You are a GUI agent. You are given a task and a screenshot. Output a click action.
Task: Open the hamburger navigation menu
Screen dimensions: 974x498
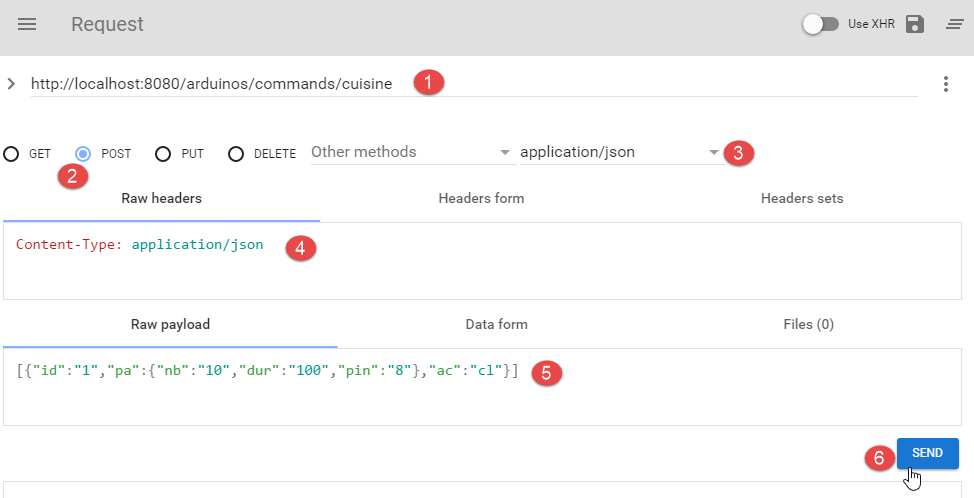27,24
